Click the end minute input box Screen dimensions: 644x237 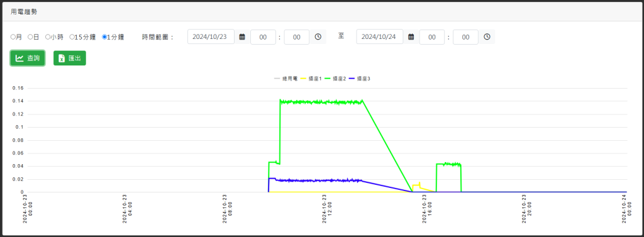[x=465, y=37]
